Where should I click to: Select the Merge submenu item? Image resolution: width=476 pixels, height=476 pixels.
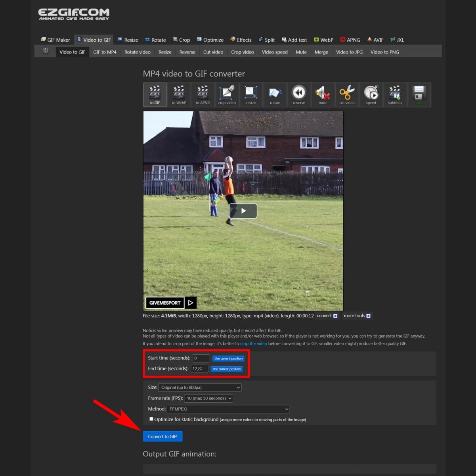pyautogui.click(x=321, y=52)
